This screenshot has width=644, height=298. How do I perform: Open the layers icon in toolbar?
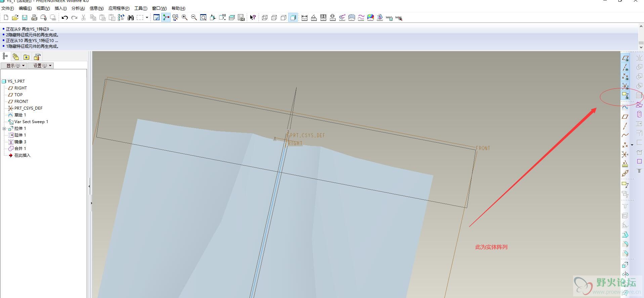[x=232, y=17]
